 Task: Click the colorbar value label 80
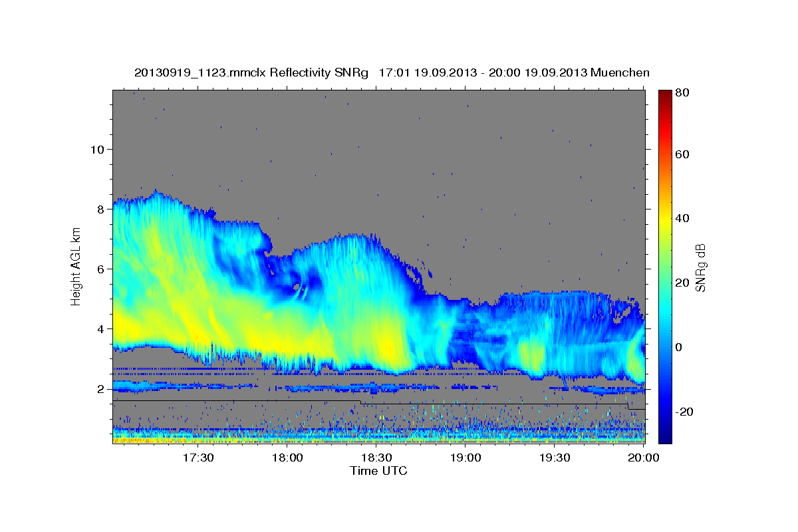click(682, 92)
